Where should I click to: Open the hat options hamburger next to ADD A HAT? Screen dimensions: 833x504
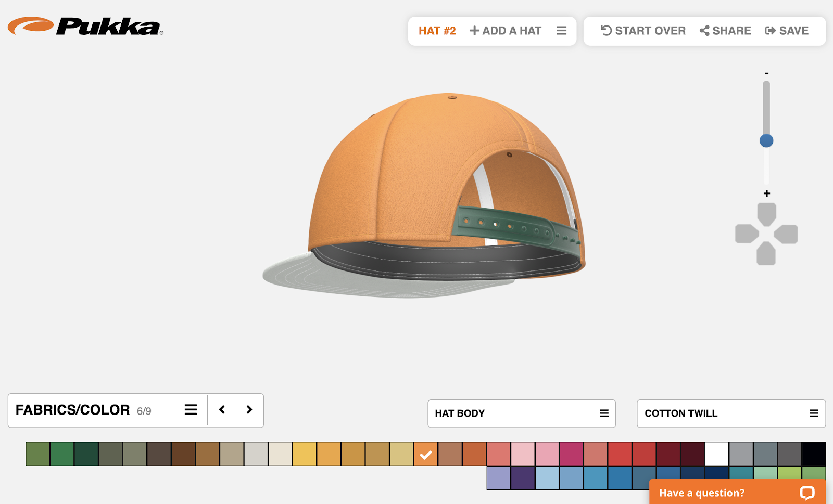[x=561, y=31]
